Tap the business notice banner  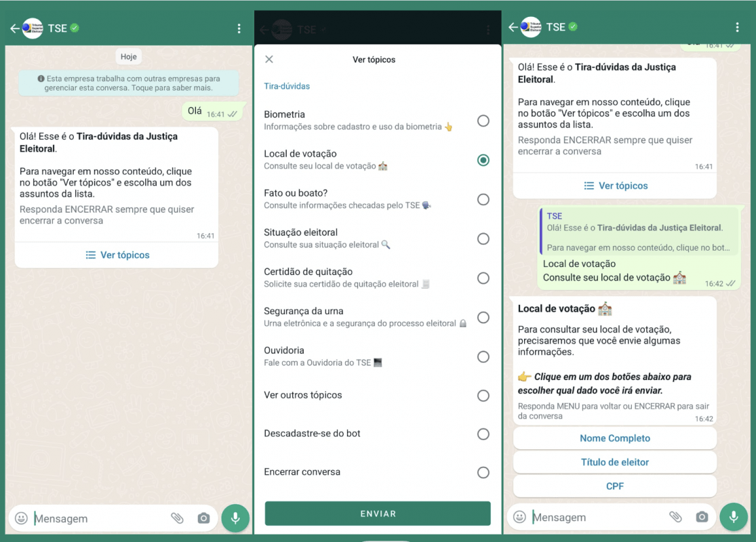[x=129, y=83]
